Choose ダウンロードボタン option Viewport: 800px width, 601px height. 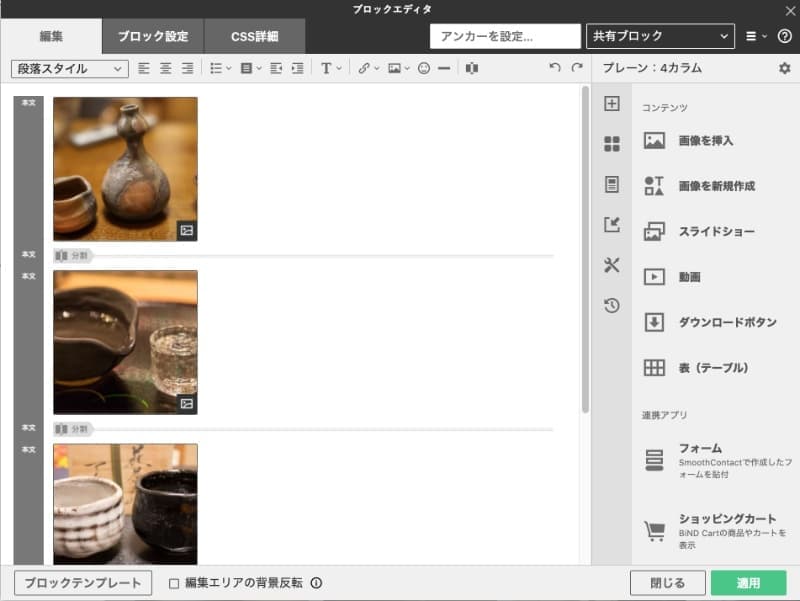coord(710,322)
